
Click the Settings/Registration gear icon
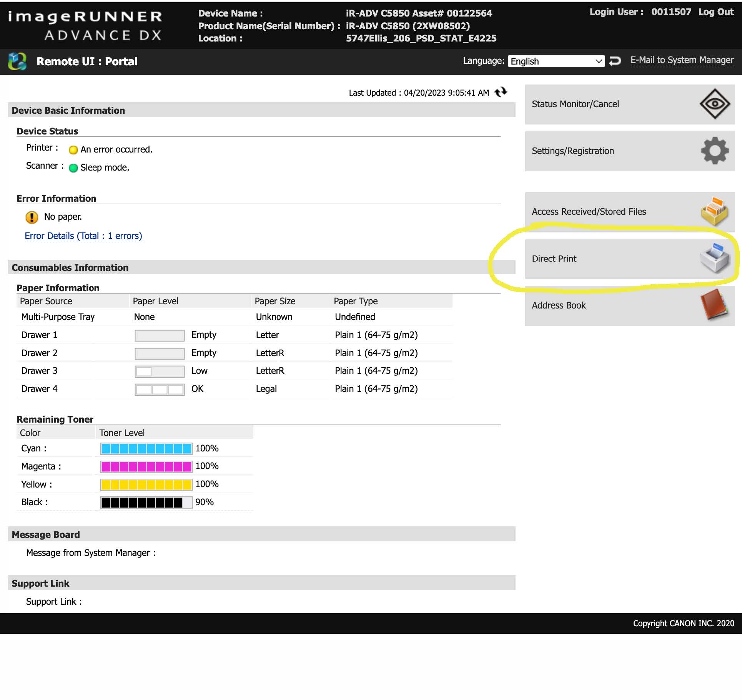(715, 151)
